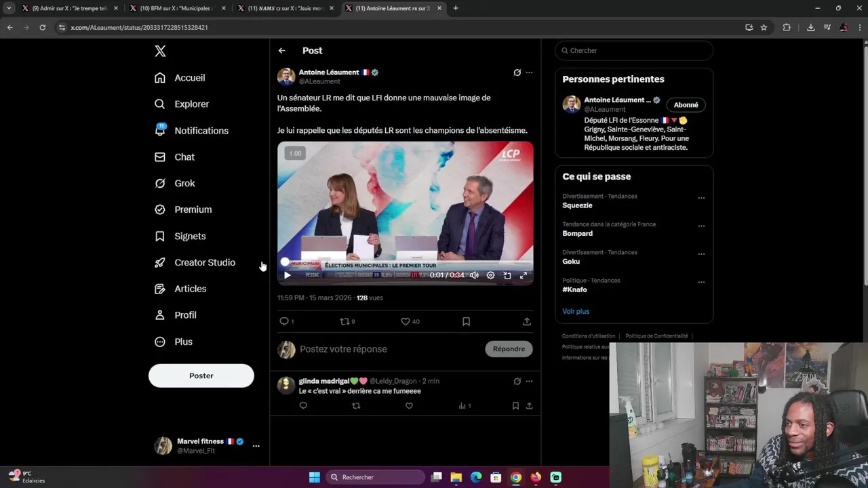Click the Abonné button
This screenshot has width=868, height=488.
[x=686, y=105]
